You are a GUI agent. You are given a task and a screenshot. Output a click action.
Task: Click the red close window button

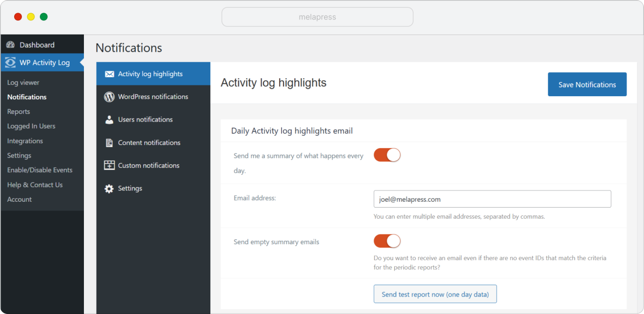[18, 17]
